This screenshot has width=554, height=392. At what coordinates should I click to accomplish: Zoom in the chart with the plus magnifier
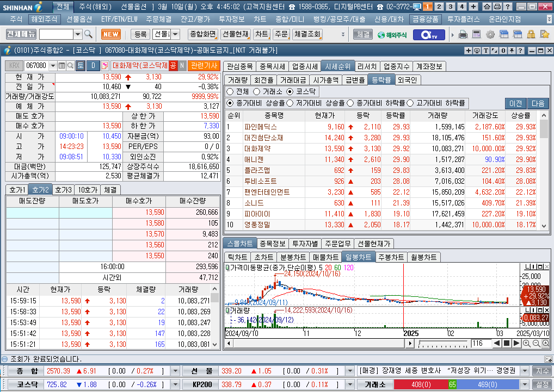pyautogui.click(x=526, y=343)
